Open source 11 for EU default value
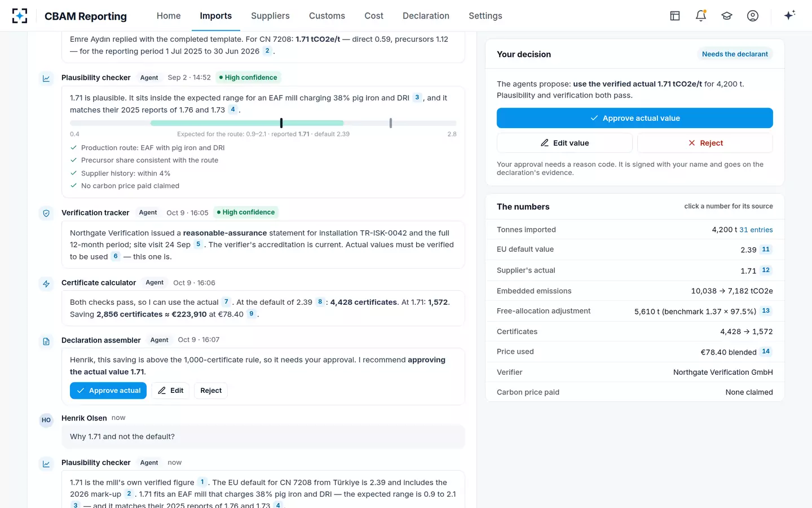812x508 pixels. tap(766, 249)
